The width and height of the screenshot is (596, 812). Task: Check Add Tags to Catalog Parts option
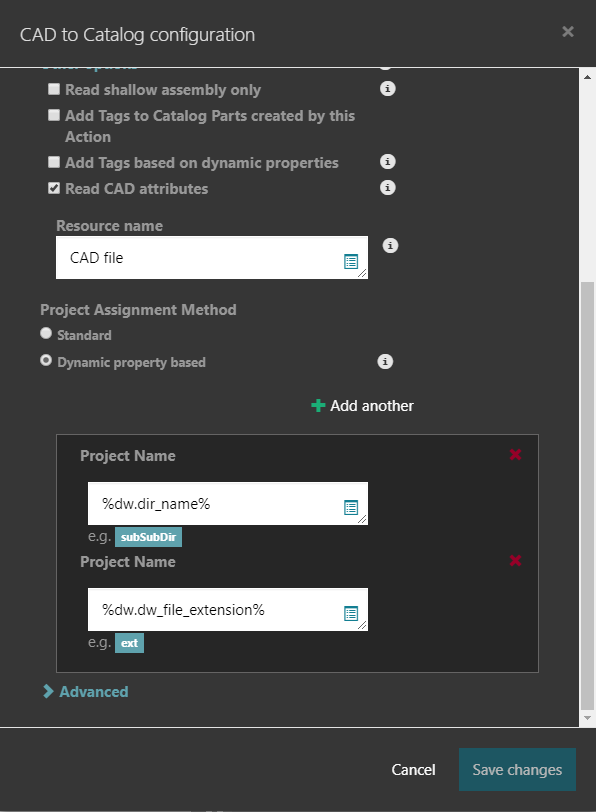tap(54, 115)
